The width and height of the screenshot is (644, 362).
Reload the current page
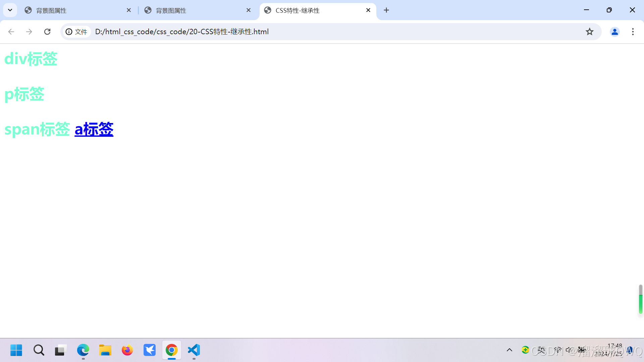47,32
